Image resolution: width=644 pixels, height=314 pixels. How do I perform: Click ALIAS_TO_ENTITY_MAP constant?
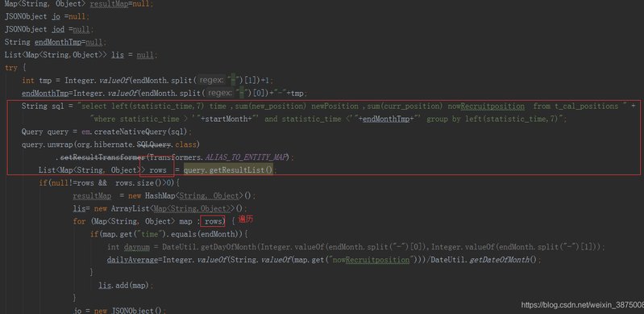click(247, 157)
